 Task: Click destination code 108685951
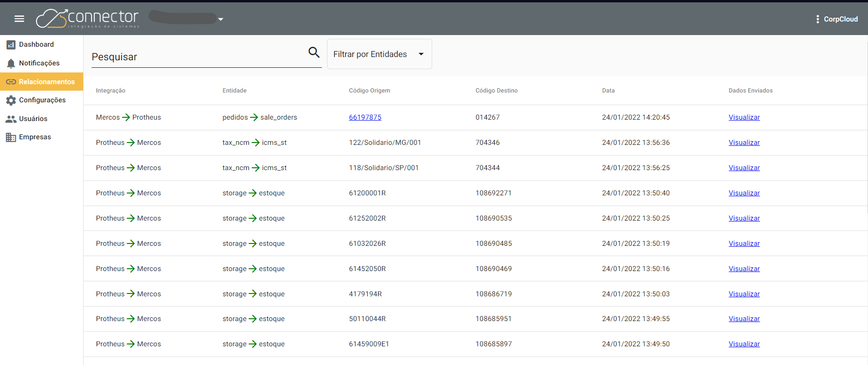tap(494, 319)
